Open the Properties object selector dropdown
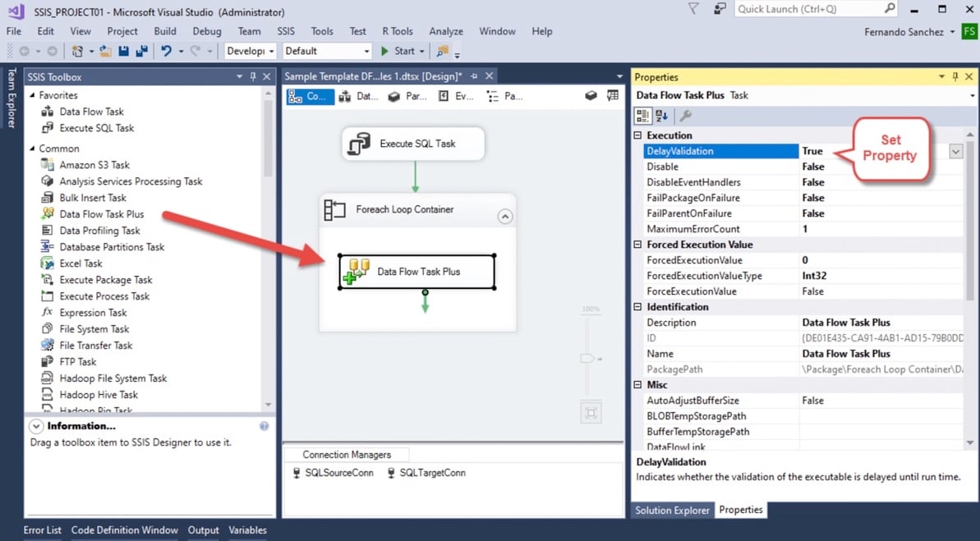This screenshot has height=541, width=980. coord(973,95)
